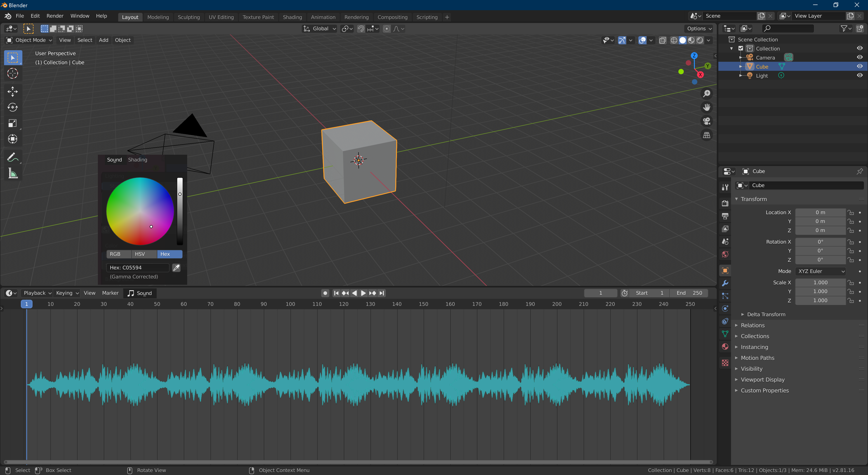Activate the Move tool
The image size is (868, 475).
[x=13, y=91]
